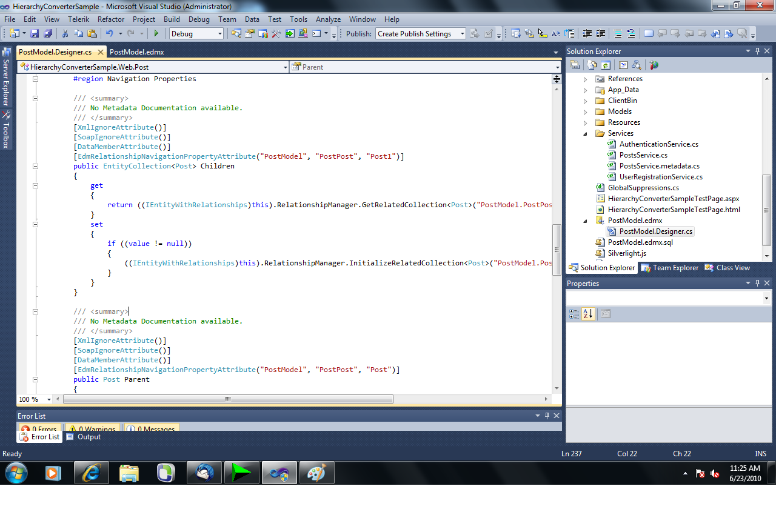Switch to the Class View tab
This screenshot has height=532, width=776.
click(727, 268)
